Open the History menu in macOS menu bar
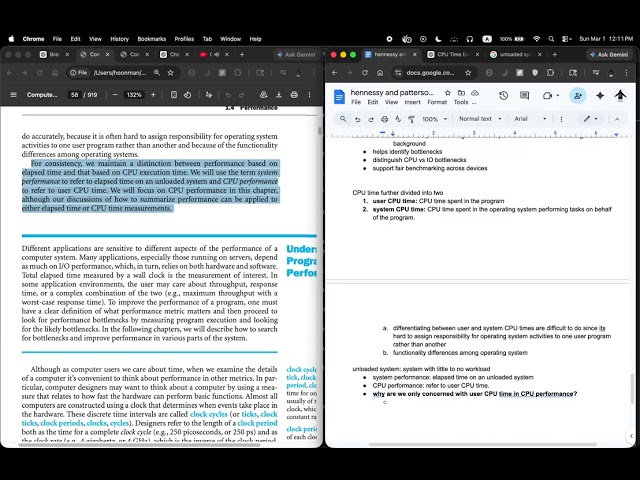Viewport: 640px width, 480px height. (x=119, y=39)
